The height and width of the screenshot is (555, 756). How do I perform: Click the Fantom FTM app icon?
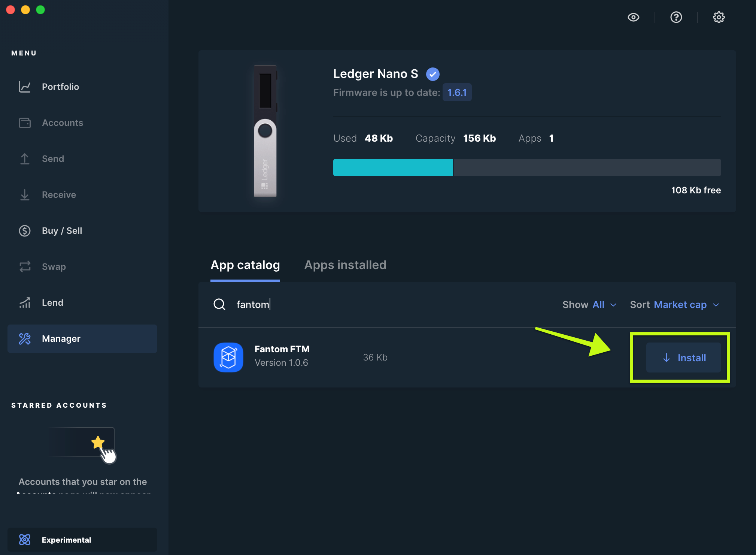coord(228,357)
